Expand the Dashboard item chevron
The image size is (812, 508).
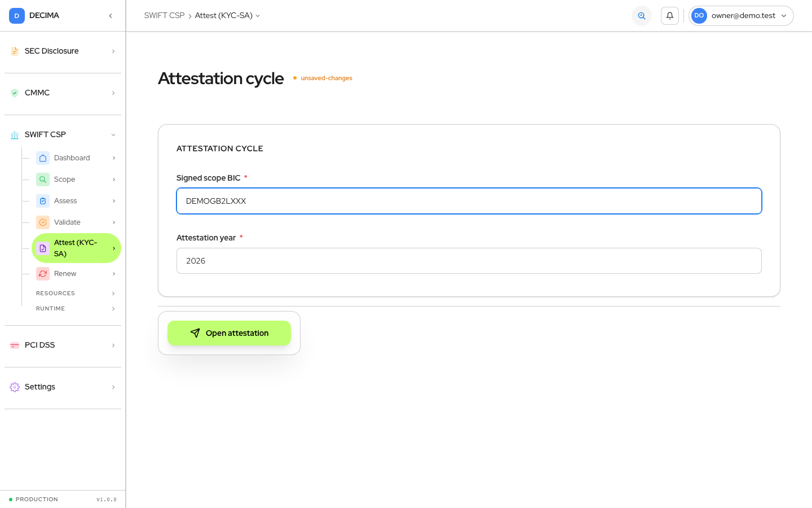pyautogui.click(x=114, y=158)
